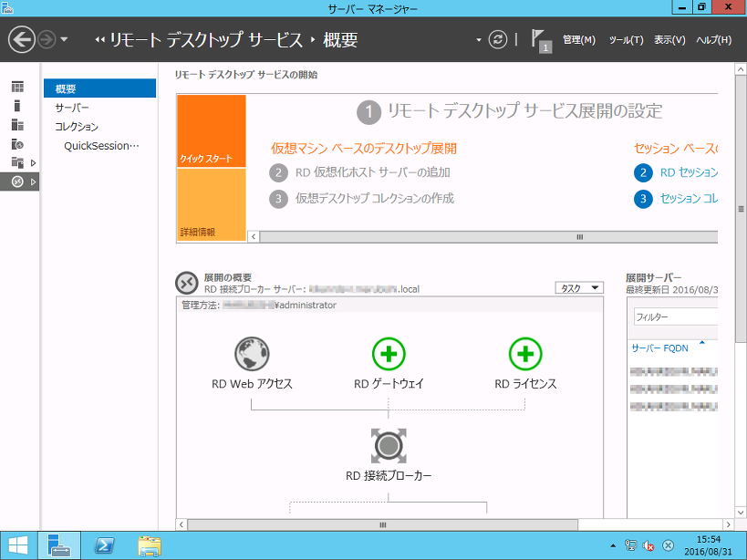Open notifications via the flag icon

[538, 39]
